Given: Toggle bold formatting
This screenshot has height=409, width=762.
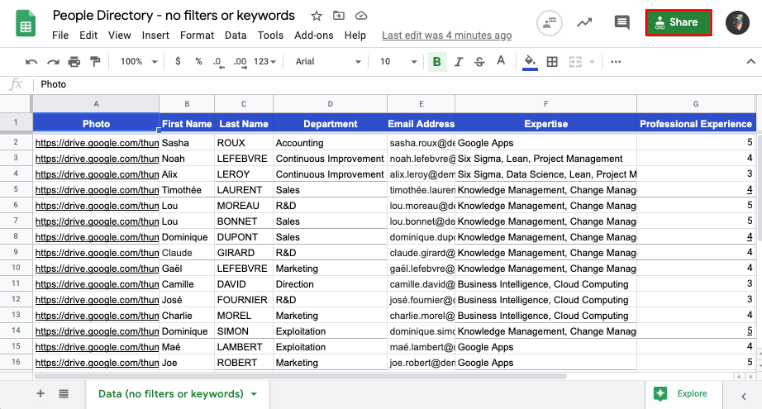Looking at the screenshot, I should pyautogui.click(x=437, y=62).
